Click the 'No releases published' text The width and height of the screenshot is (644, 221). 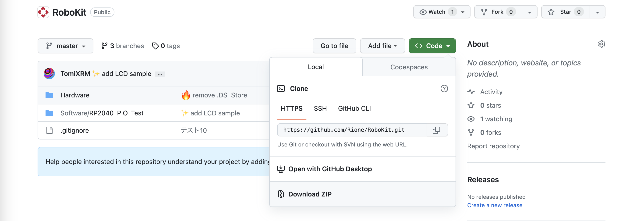(496, 197)
